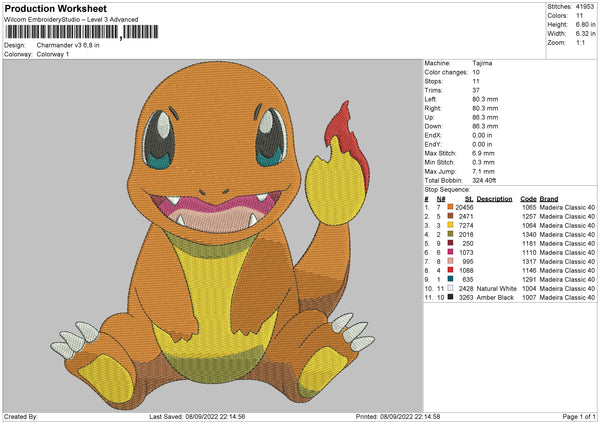The height and width of the screenshot is (424, 600).
Task: Click the Description column header
Action: pos(494,198)
